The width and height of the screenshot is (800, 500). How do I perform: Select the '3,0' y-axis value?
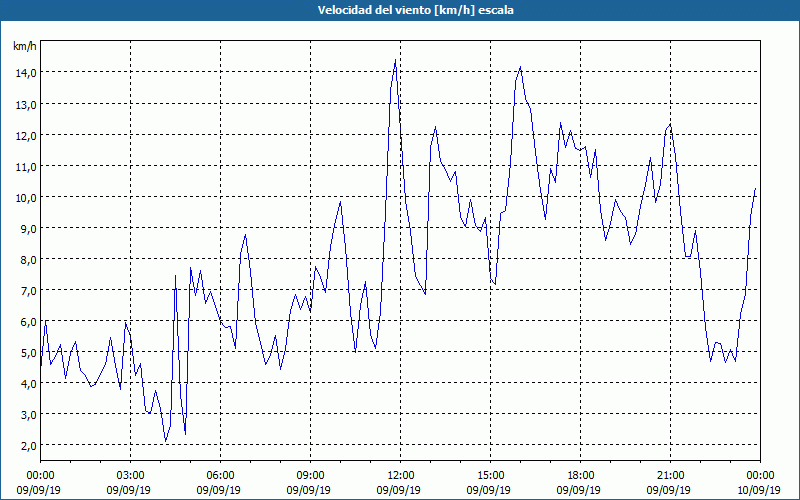(x=28, y=415)
